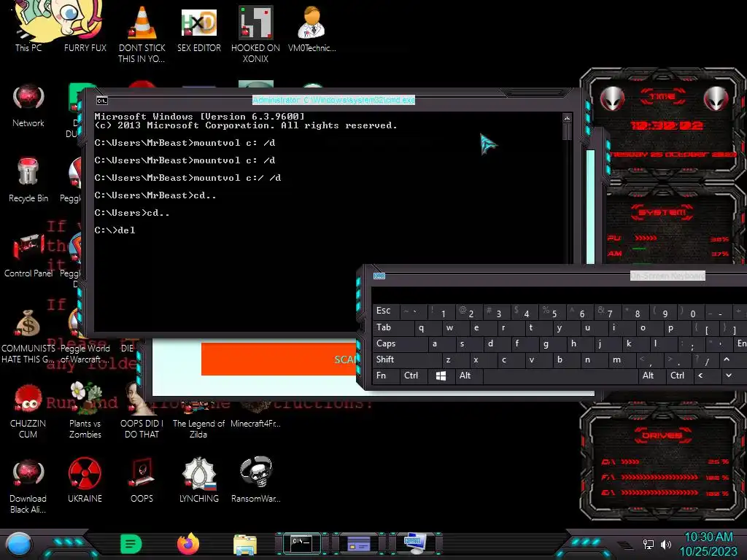Viewport: 747px width, 560px height.
Task: Click the volume speaker tray icon
Action: coord(665,544)
